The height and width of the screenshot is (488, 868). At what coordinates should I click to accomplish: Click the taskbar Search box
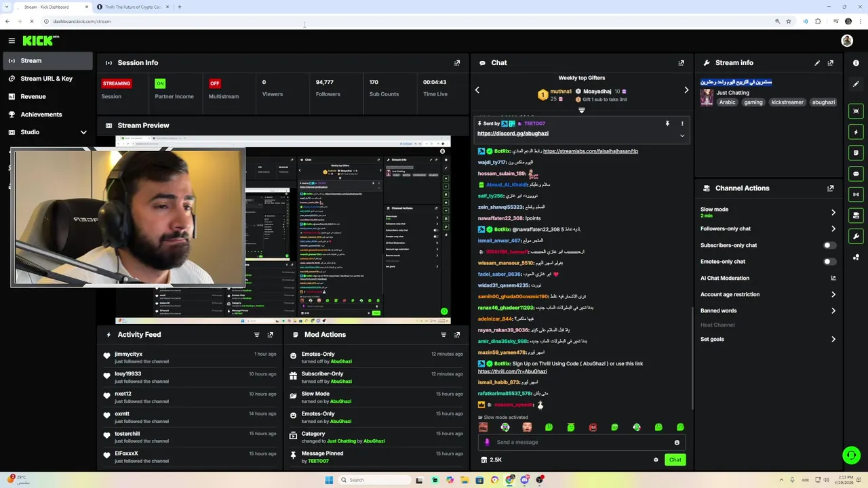[375, 480]
